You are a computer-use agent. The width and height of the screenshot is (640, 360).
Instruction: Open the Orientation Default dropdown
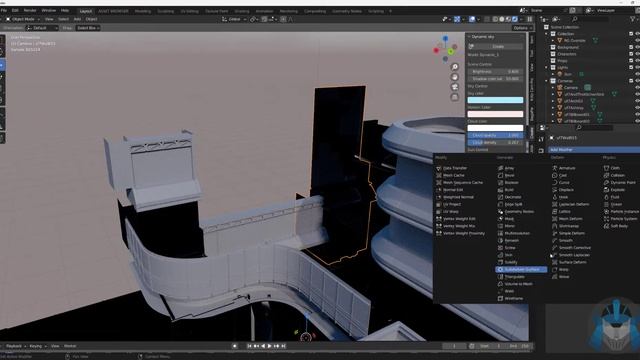tap(42, 28)
